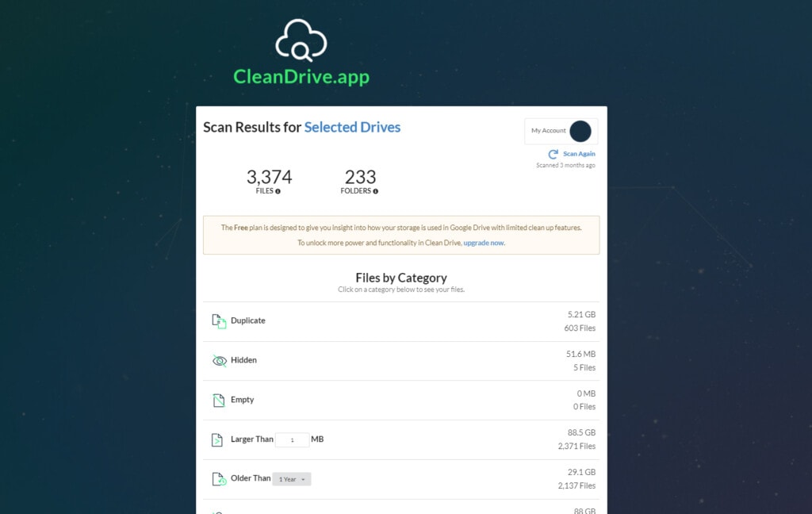This screenshot has width=812, height=514.
Task: Click the info icon next to FOLDERS
Action: [375, 191]
